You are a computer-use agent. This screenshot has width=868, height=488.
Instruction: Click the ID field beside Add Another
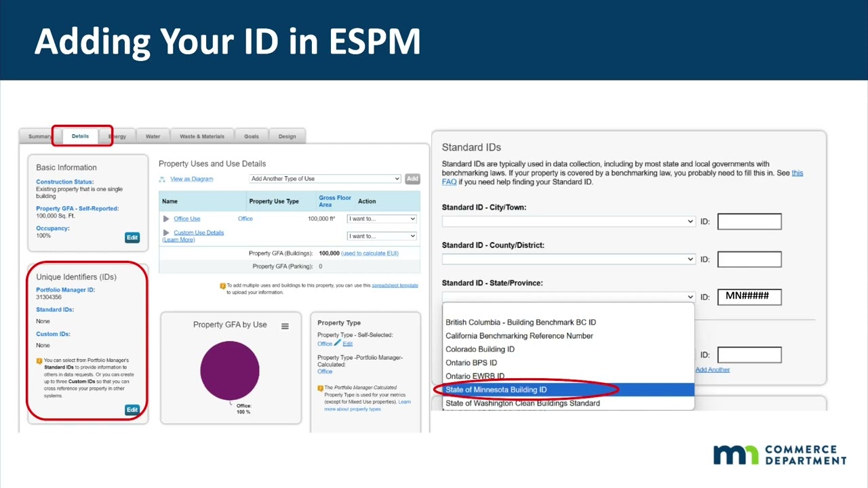[749, 354]
